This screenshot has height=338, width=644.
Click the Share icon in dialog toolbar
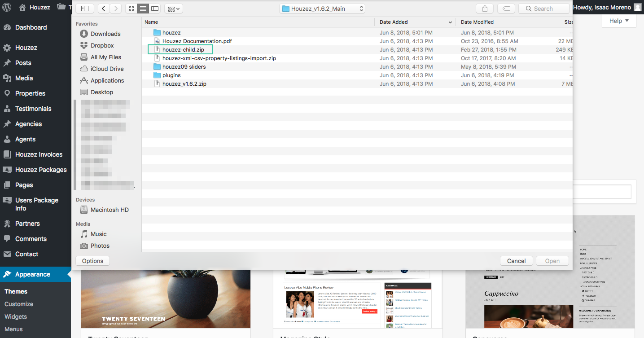(x=485, y=9)
